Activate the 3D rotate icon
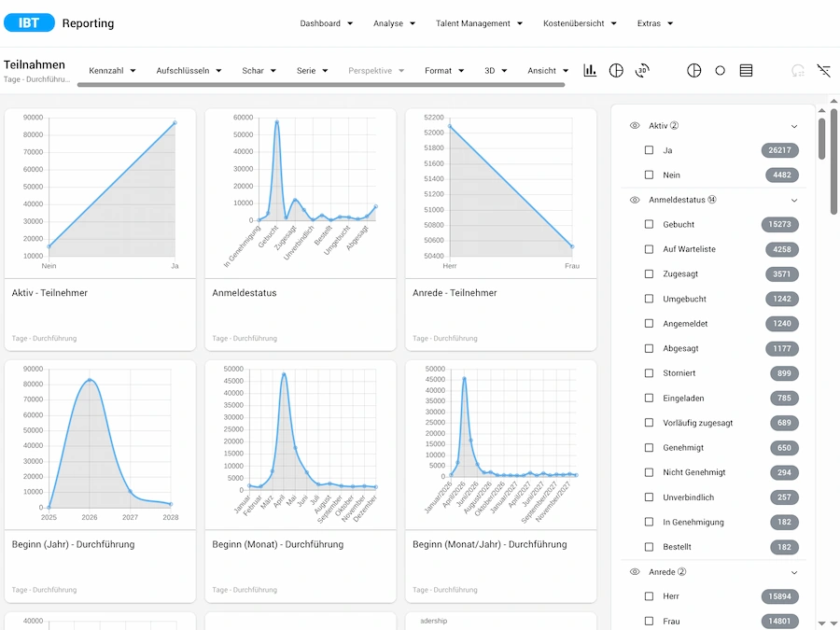The image size is (840, 630). click(642, 70)
